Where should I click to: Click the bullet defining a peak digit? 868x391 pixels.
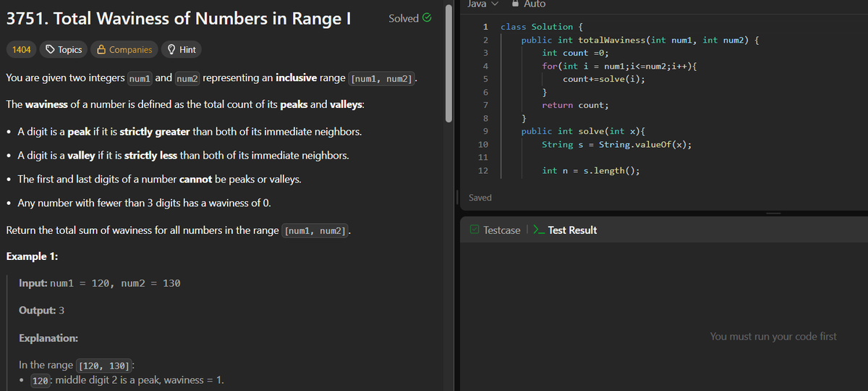190,133
